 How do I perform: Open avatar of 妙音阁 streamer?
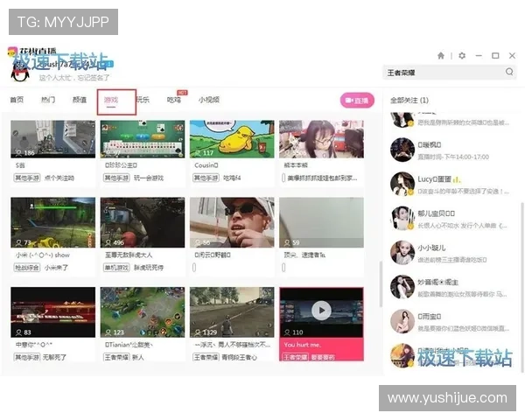tap(402, 287)
